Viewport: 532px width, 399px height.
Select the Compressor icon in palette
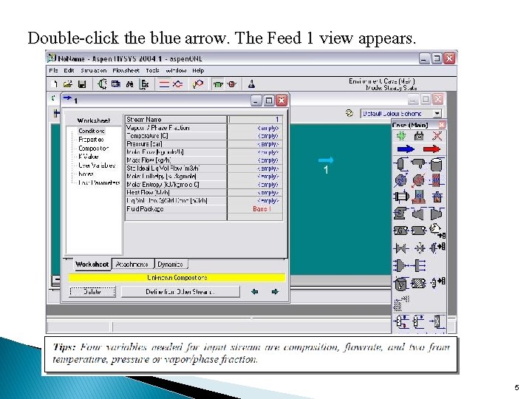tap(418, 214)
